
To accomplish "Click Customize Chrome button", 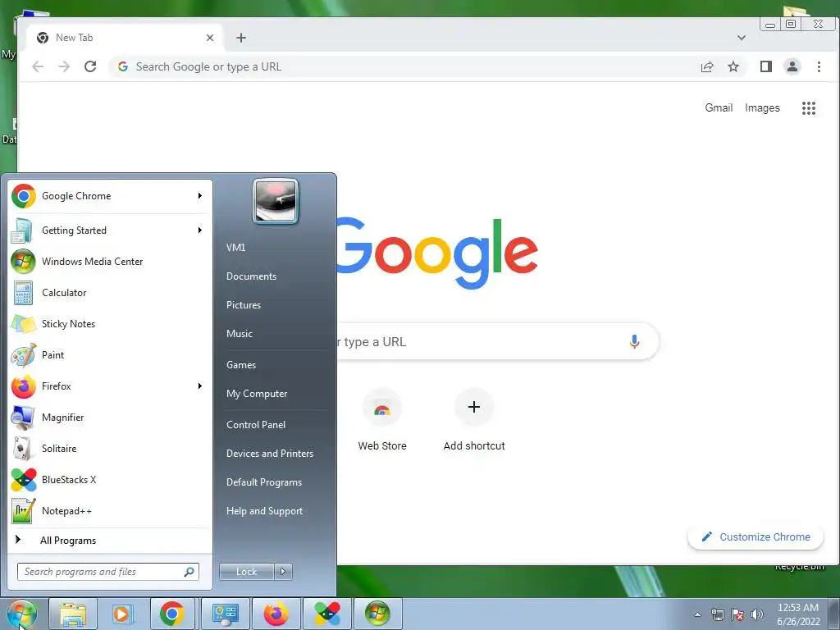I will tap(756, 536).
